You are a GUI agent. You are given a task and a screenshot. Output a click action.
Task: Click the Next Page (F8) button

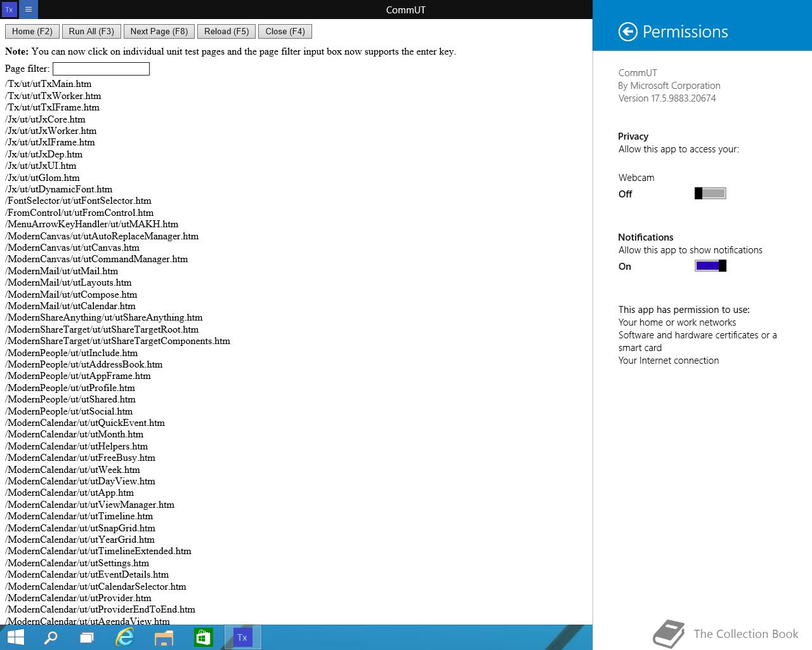point(159,32)
